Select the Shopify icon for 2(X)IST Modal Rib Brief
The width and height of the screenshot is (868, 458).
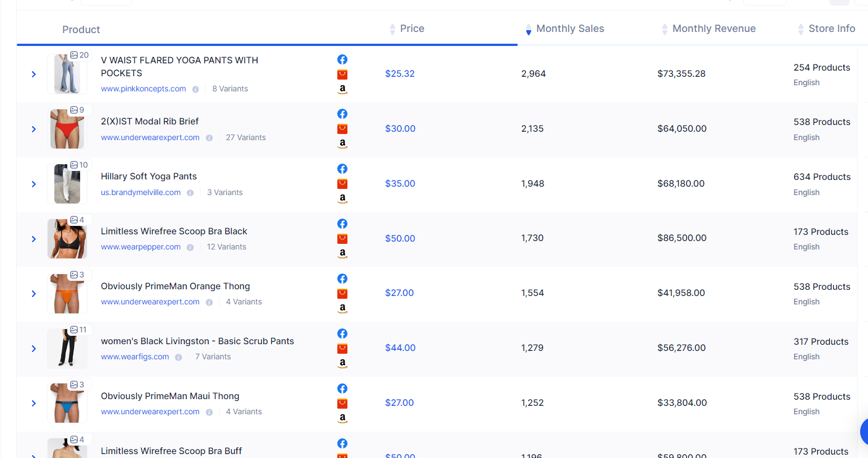[342, 128]
